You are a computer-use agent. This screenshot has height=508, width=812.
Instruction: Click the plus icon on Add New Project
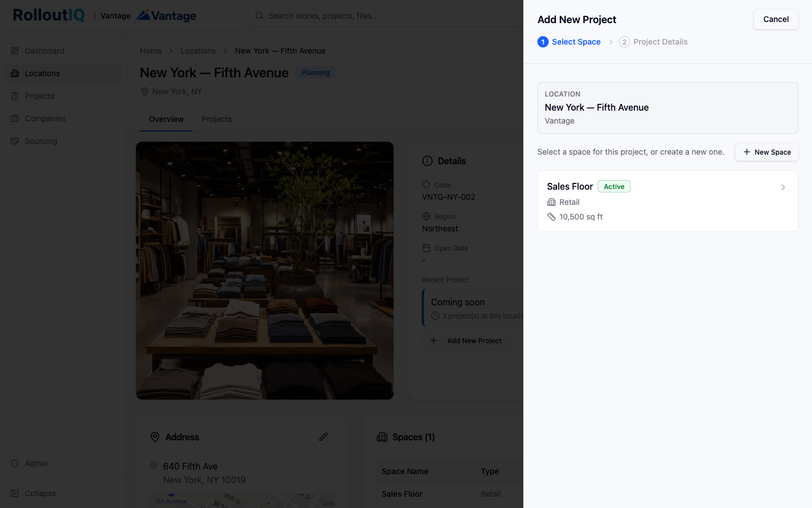click(434, 340)
